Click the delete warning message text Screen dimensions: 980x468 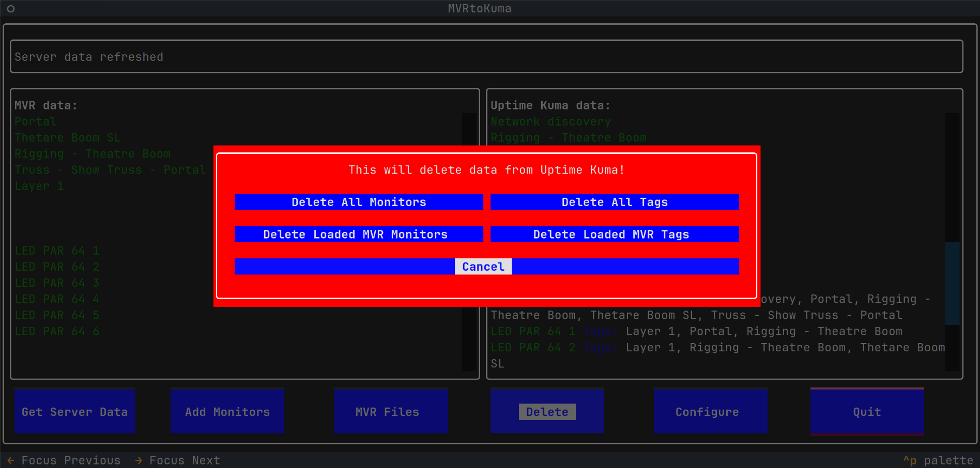tap(486, 170)
